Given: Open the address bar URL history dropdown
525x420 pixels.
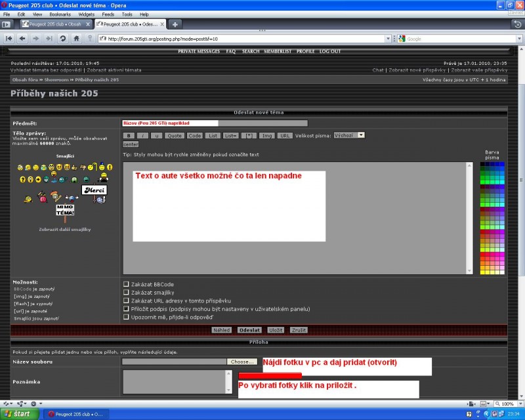Looking at the screenshot, I should [387, 39].
